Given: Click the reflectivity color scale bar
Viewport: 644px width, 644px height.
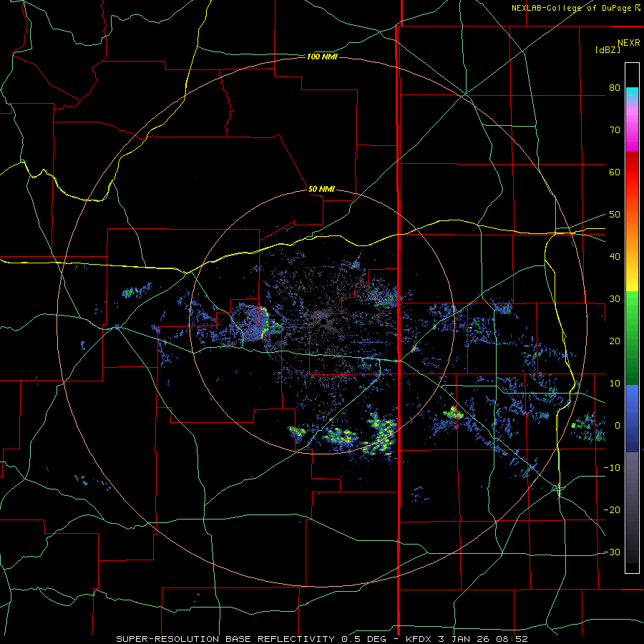Looking at the screenshot, I should [x=632, y=318].
